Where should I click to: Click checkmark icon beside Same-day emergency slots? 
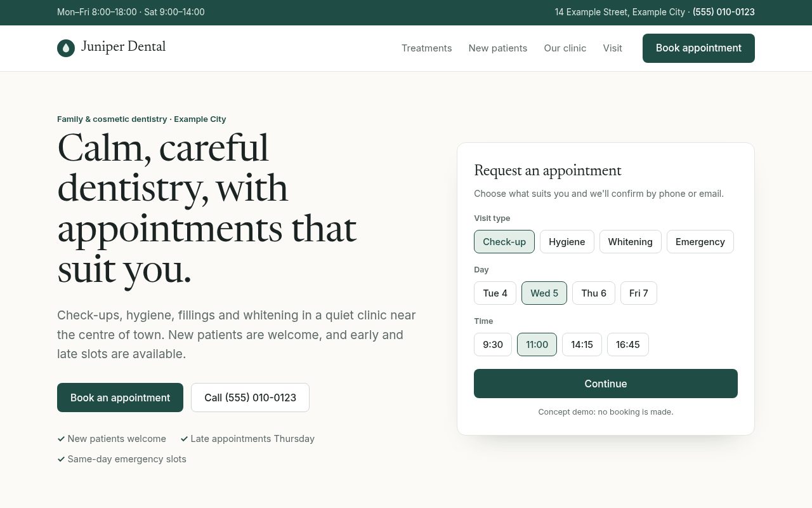(x=61, y=459)
